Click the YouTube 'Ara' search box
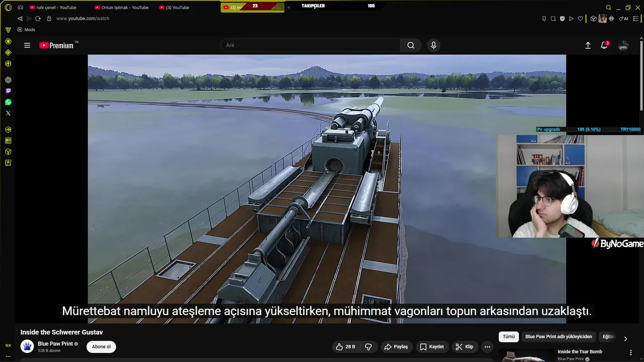 click(310, 45)
